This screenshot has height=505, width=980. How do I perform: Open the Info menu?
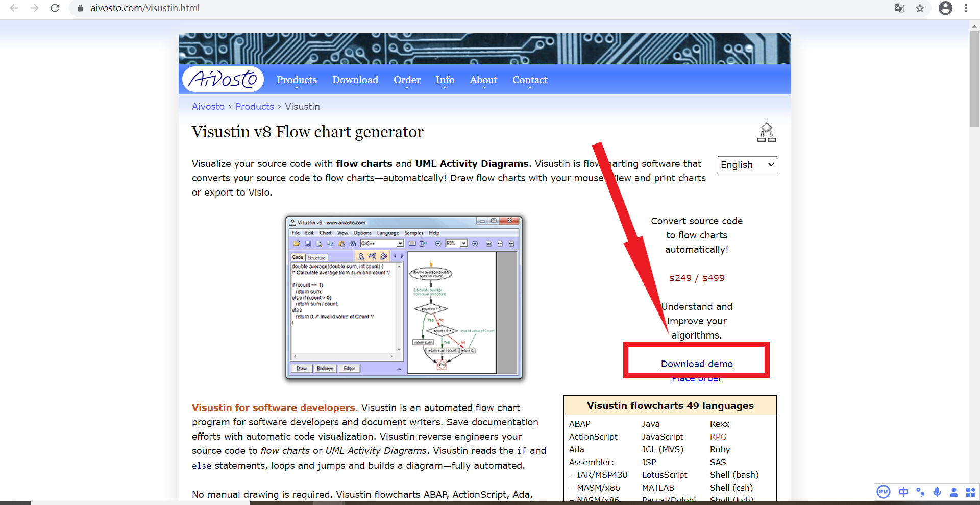[x=445, y=80]
